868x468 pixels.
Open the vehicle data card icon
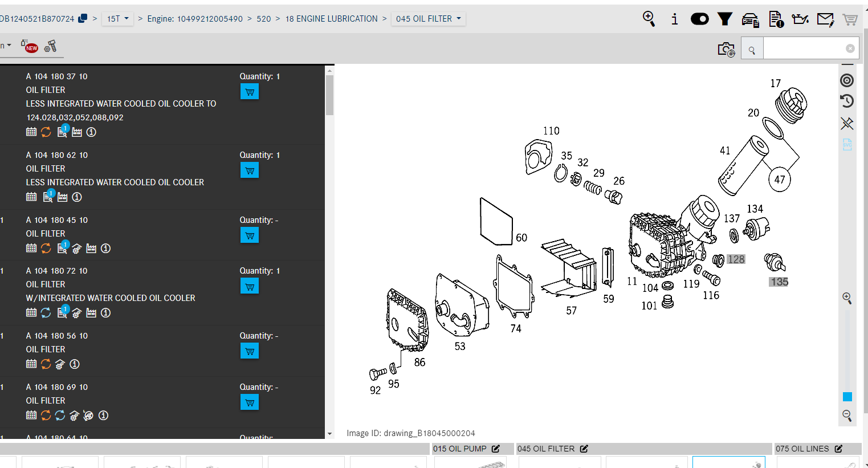750,19
